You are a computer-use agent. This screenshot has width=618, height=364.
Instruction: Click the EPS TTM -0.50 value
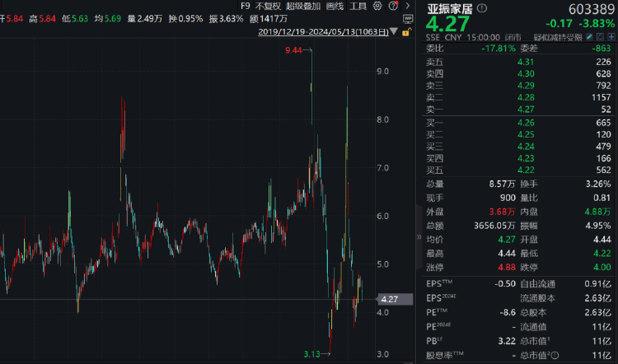coord(505,283)
